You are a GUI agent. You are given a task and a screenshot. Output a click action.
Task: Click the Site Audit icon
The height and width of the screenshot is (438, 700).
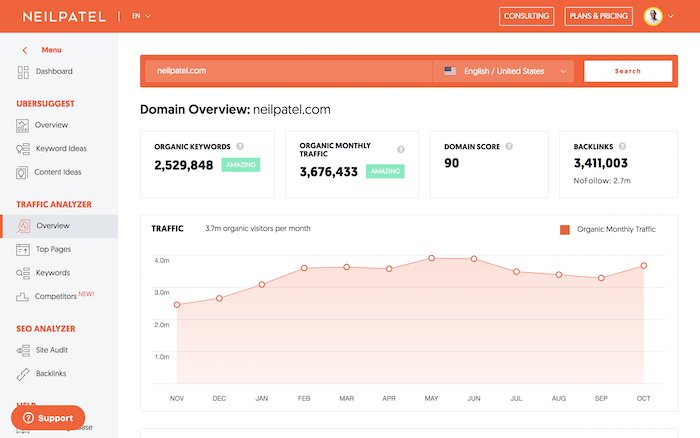pyautogui.click(x=23, y=350)
